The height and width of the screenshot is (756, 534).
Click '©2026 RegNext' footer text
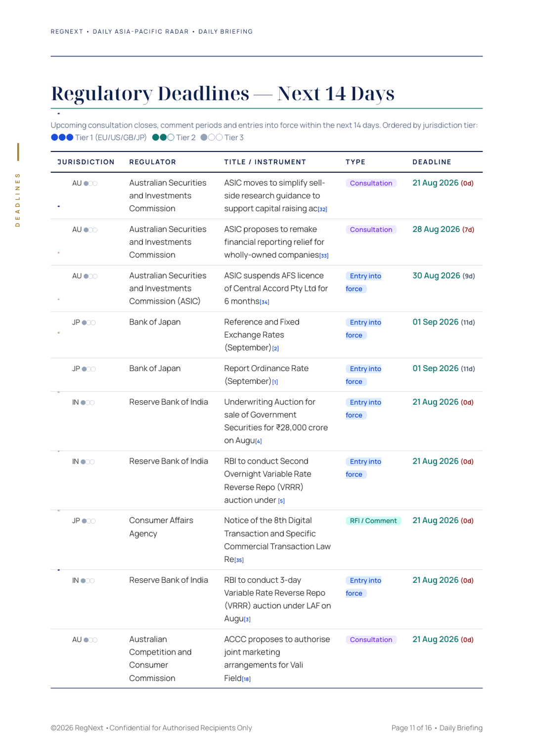tap(77, 728)
